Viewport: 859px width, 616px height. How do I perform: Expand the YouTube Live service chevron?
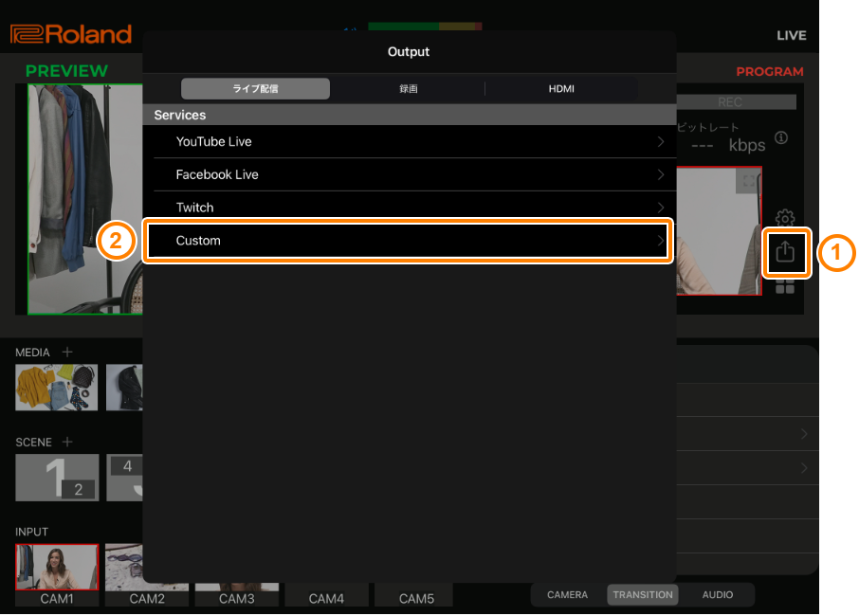(661, 142)
